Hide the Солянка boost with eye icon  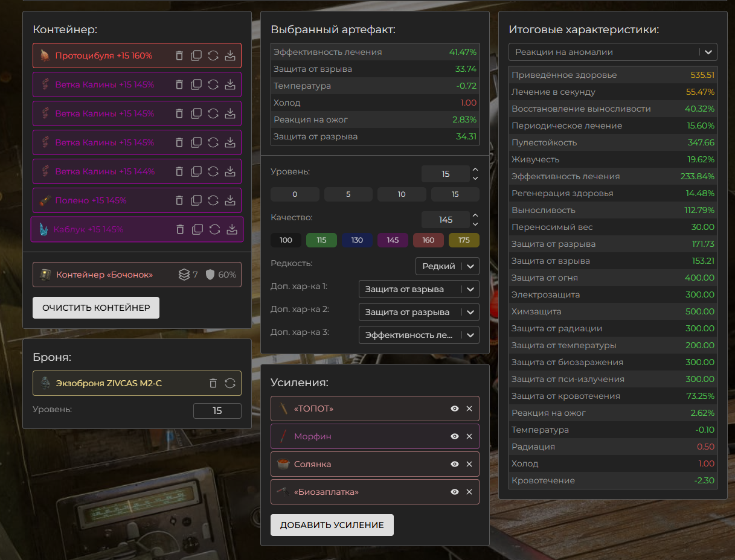(455, 464)
